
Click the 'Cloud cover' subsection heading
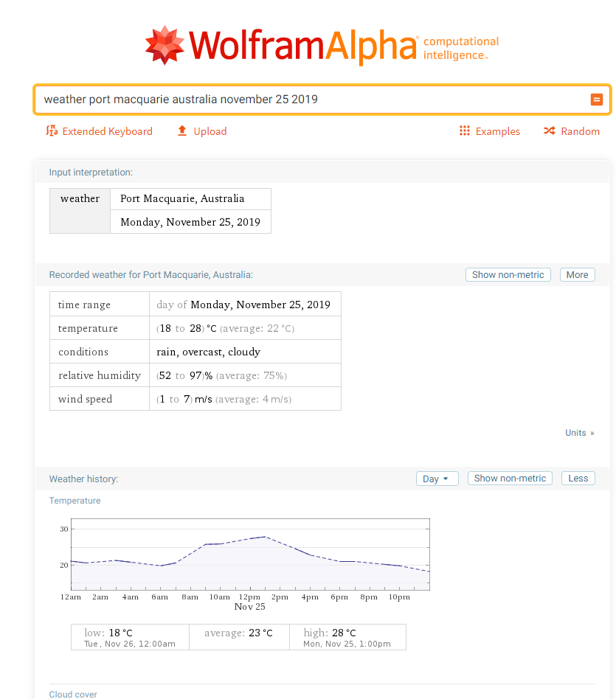pyautogui.click(x=73, y=694)
